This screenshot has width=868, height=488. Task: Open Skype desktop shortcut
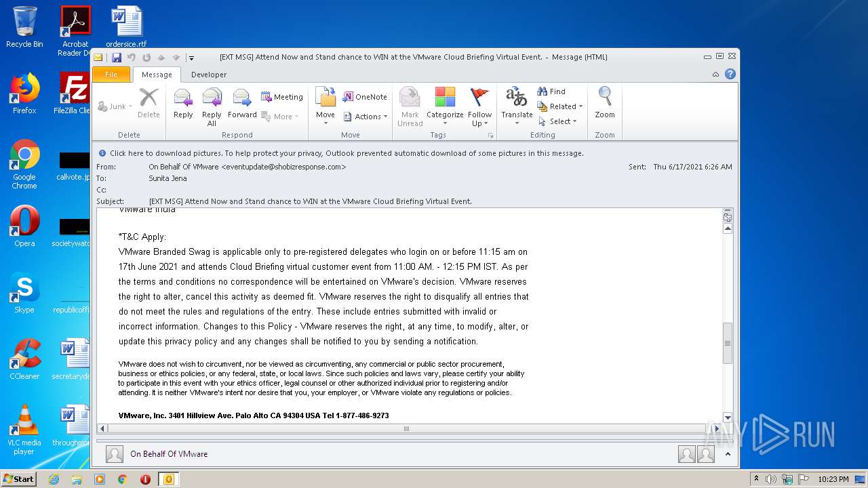point(24,293)
